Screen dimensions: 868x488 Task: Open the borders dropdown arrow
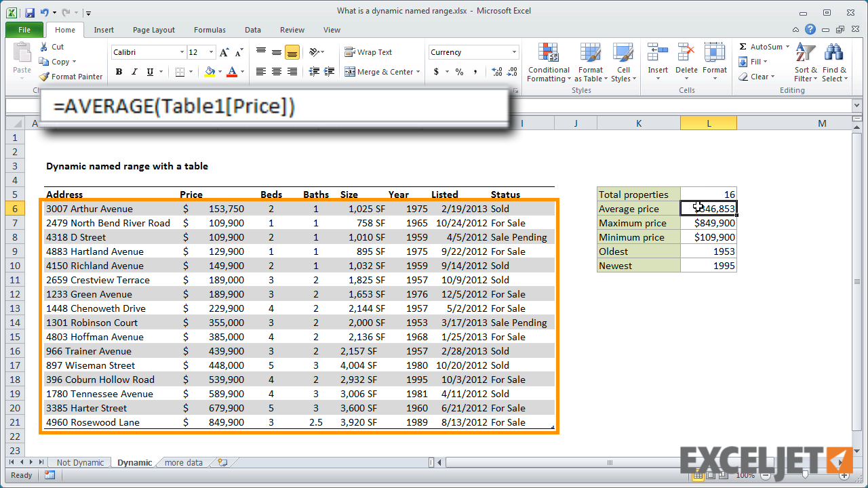tap(192, 72)
